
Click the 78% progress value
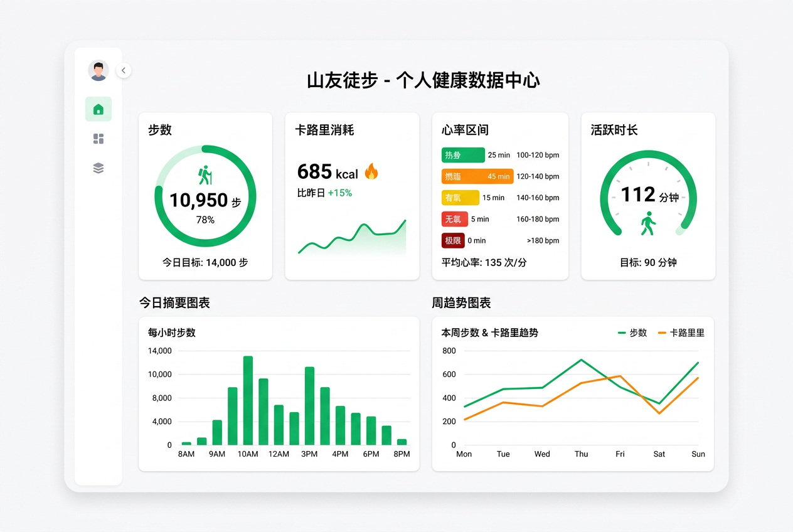click(205, 220)
